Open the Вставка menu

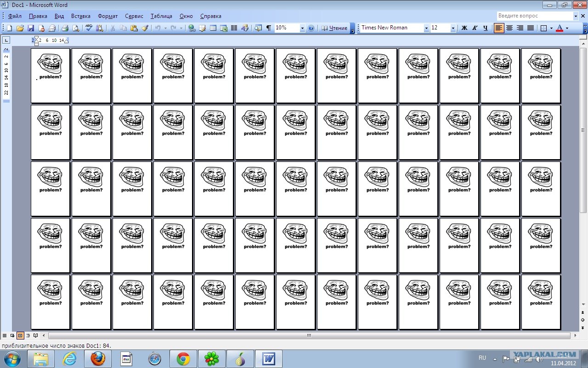(81, 16)
